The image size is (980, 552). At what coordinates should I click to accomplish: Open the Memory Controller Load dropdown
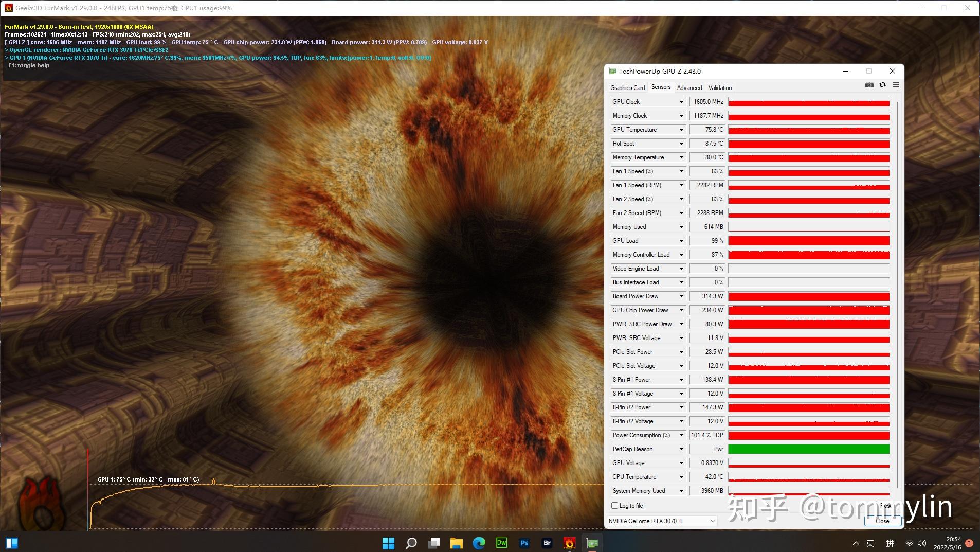coord(681,255)
